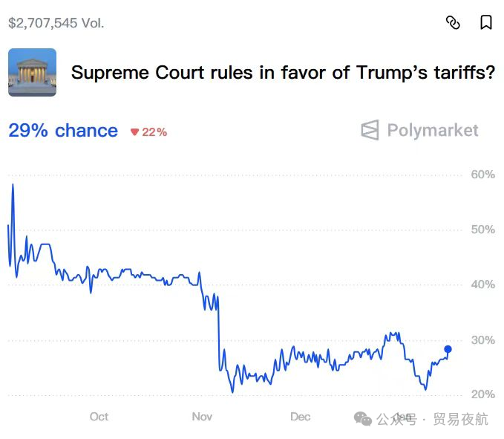Click the 贸易夜航 watermark text
This screenshot has width=504, height=439.
[x=460, y=420]
